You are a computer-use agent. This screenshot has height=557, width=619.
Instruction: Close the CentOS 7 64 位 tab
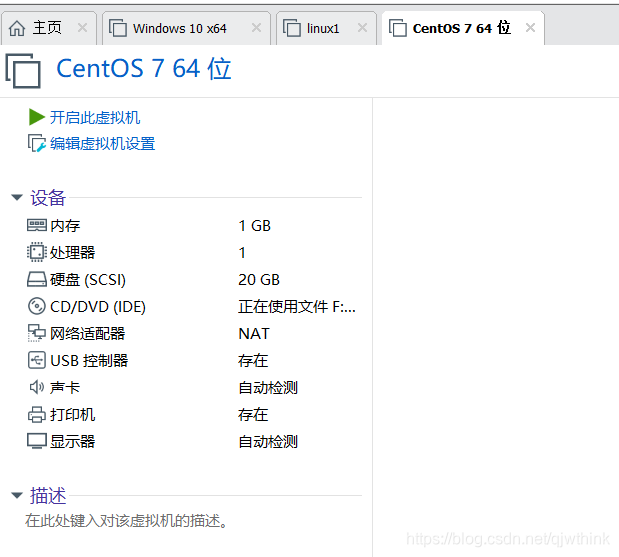coord(531,28)
